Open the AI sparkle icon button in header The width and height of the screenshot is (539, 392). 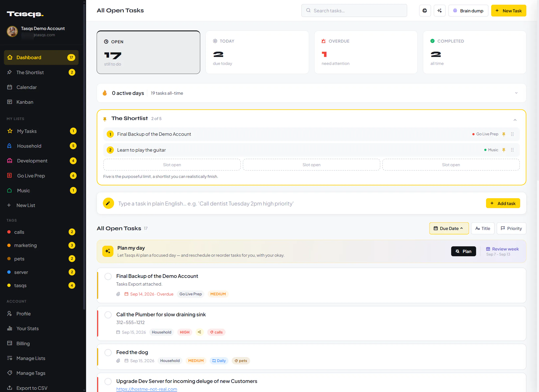tap(439, 10)
